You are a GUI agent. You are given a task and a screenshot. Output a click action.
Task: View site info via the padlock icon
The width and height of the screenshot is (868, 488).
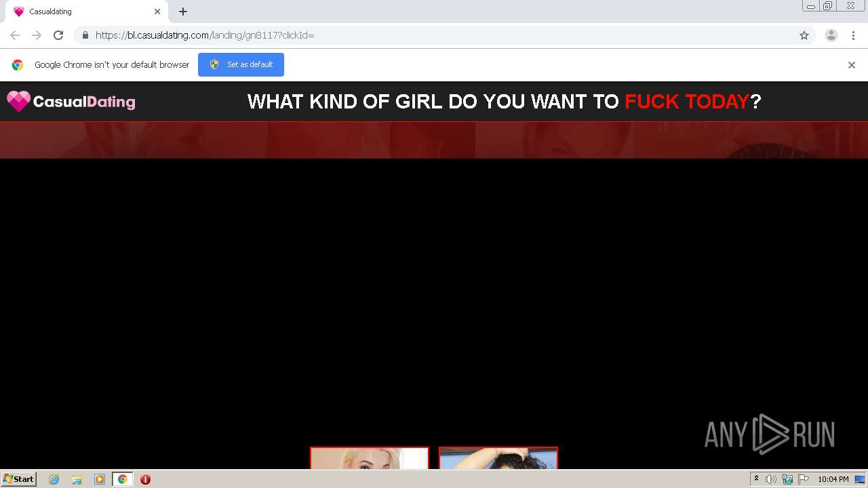(x=85, y=35)
